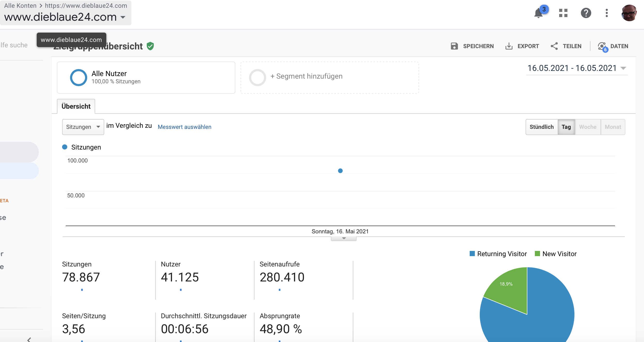Open the help question mark icon
The height and width of the screenshot is (342, 644).
(x=586, y=13)
